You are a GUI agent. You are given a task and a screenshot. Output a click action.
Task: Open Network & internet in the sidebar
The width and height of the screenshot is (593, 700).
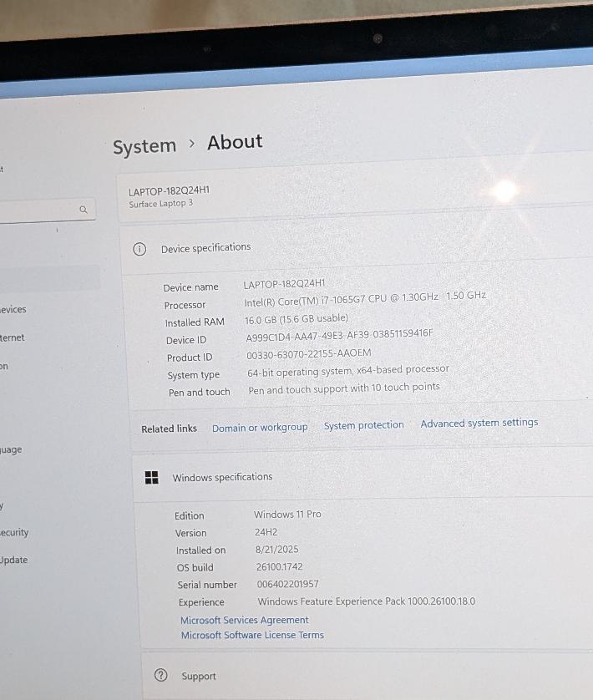13,337
